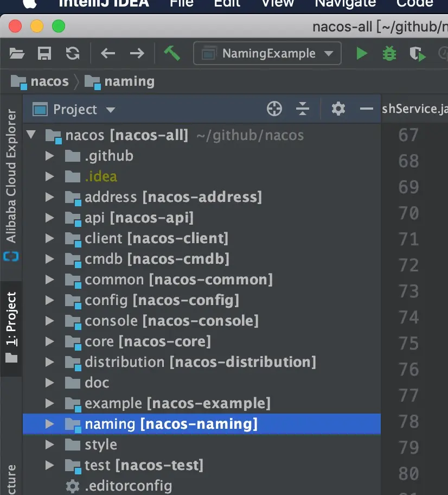Viewport: 448px width, 495px height.
Task: Click the Save All floppy icon
Action: point(44,53)
